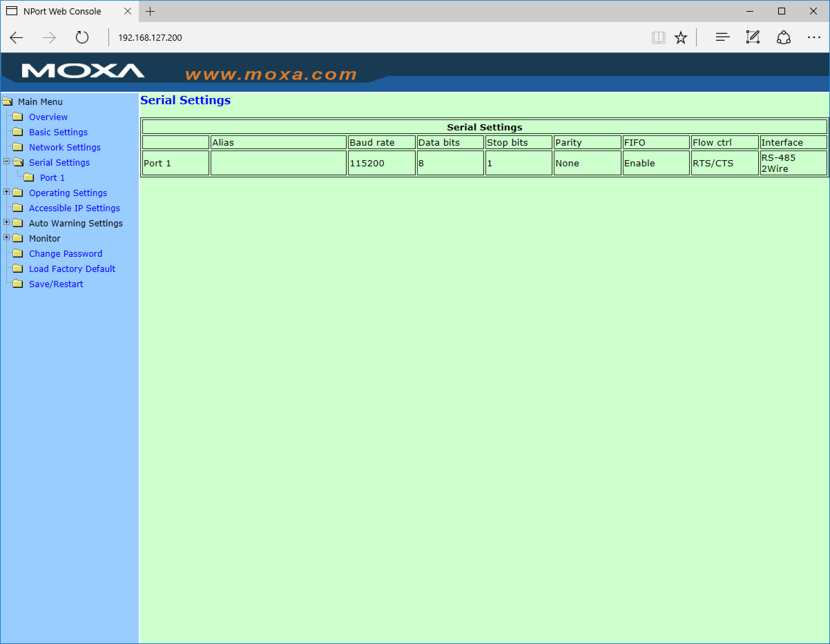Expand the Auto Warning Settings node

click(7, 222)
